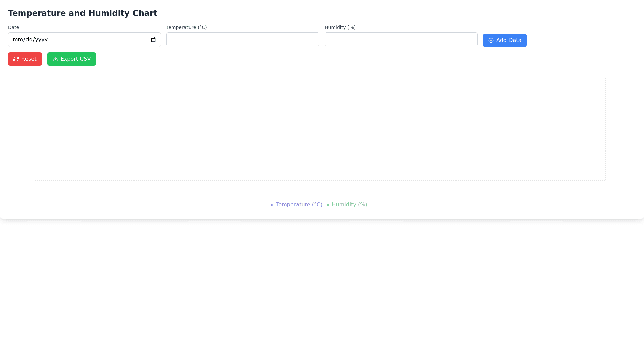
Task: Click the line marker icon next to Temperature legend
Action: pos(272,205)
